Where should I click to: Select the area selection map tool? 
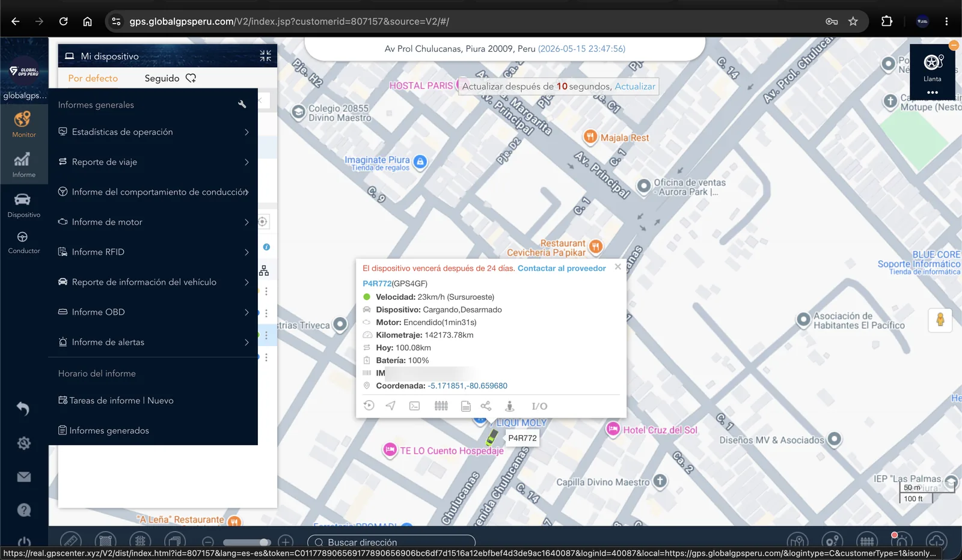pos(105,541)
